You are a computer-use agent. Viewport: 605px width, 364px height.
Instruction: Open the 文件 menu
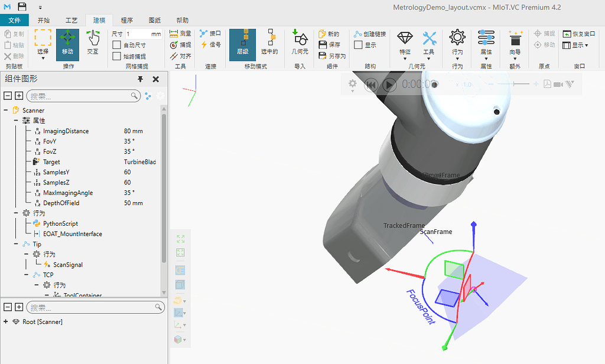point(15,19)
